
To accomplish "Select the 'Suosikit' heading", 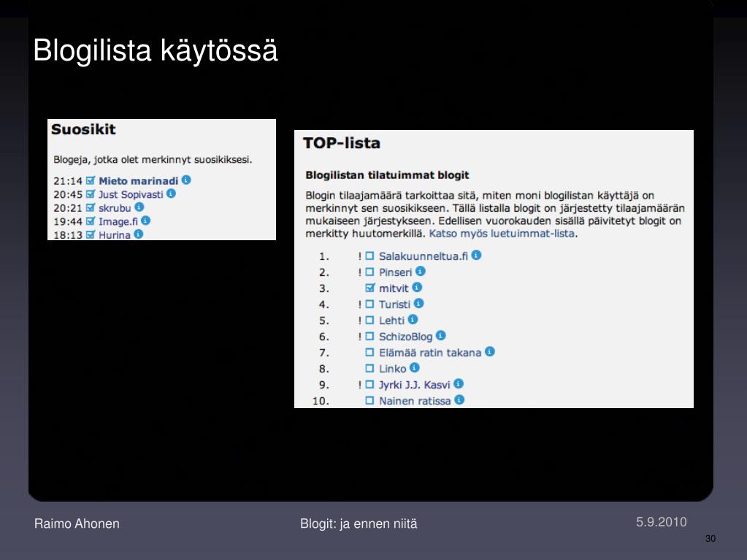I will pyautogui.click(x=83, y=129).
